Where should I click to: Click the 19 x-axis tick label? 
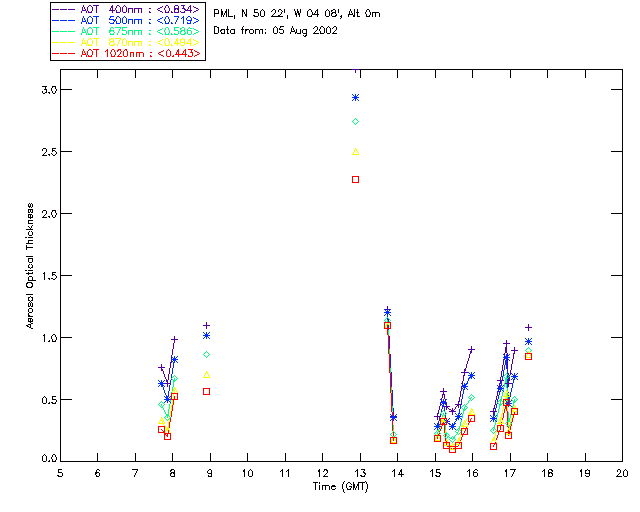[585, 473]
